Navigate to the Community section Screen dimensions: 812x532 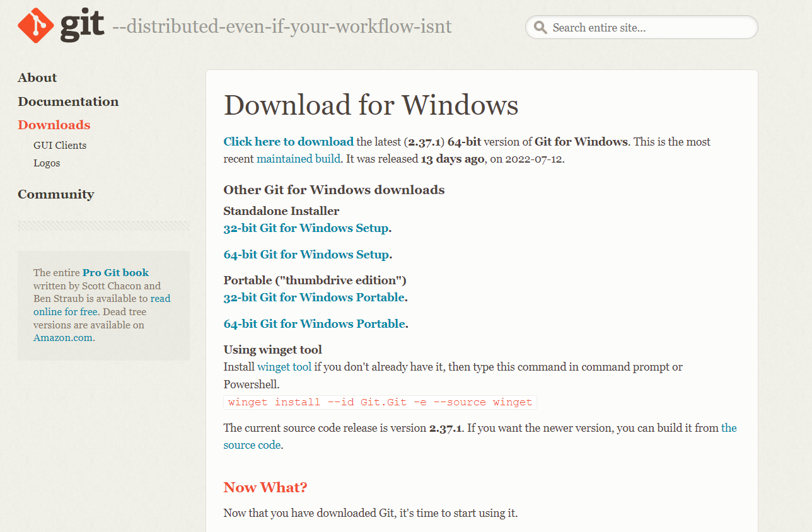[x=56, y=194]
